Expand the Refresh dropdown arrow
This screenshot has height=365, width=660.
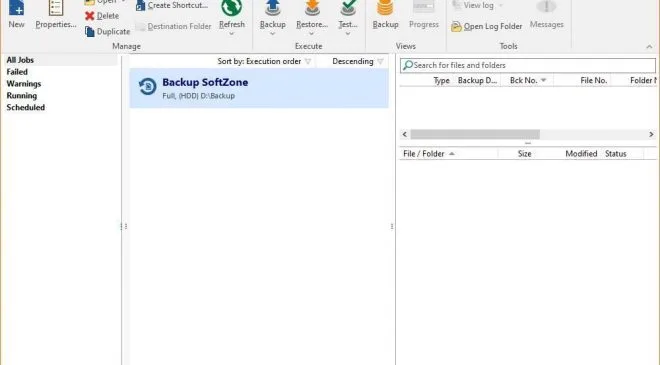click(x=232, y=34)
